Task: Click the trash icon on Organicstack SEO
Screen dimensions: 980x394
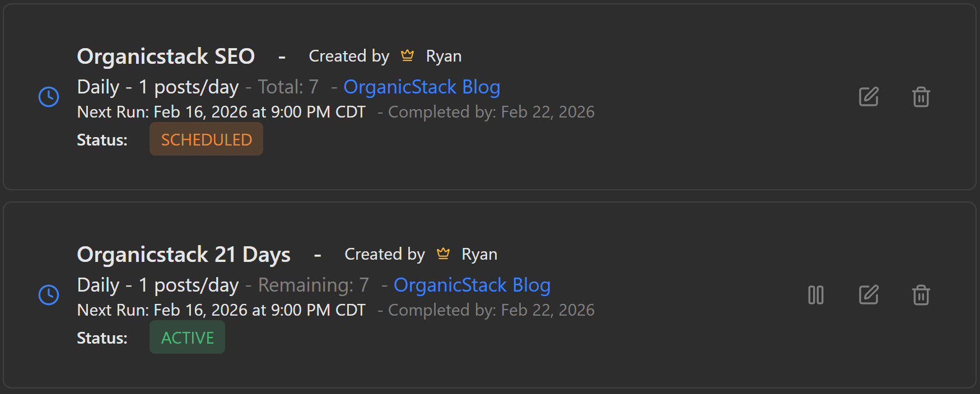Action: click(921, 97)
